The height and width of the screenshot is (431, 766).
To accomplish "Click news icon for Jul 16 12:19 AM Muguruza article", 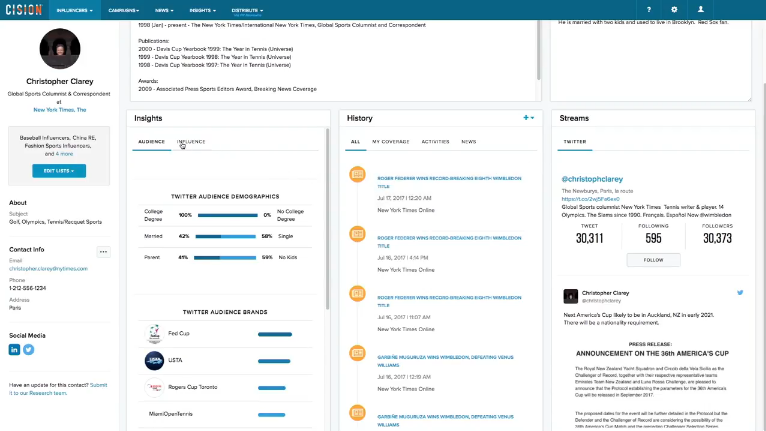I will pos(357,353).
